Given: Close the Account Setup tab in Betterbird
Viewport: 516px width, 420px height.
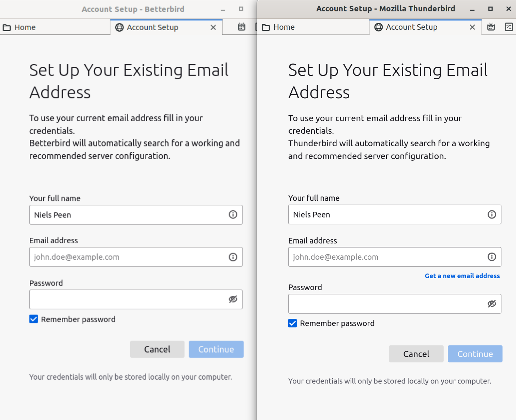Looking at the screenshot, I should click(x=213, y=27).
